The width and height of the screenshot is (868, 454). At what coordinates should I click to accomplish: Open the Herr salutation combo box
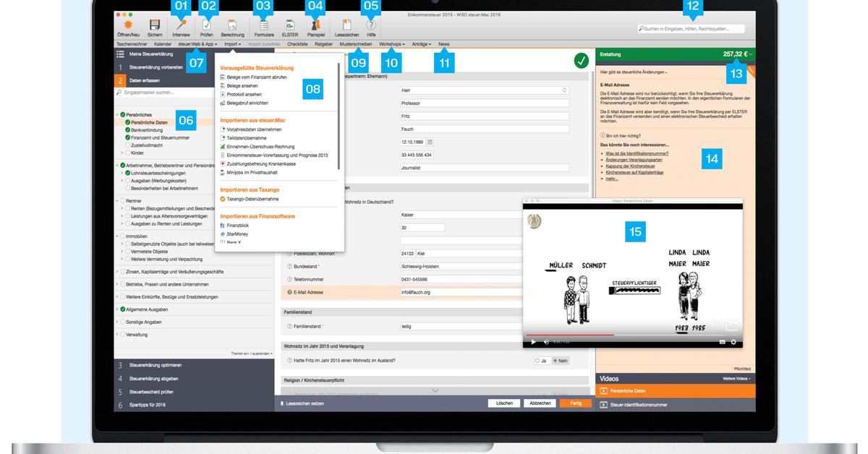[484, 90]
